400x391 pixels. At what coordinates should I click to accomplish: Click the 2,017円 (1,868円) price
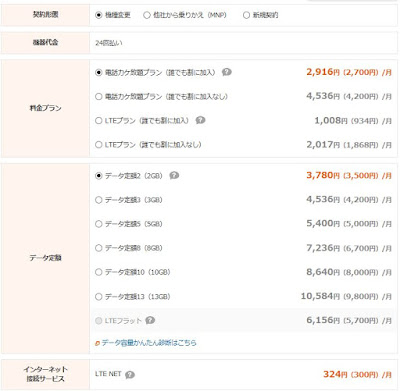pyautogui.click(x=349, y=145)
